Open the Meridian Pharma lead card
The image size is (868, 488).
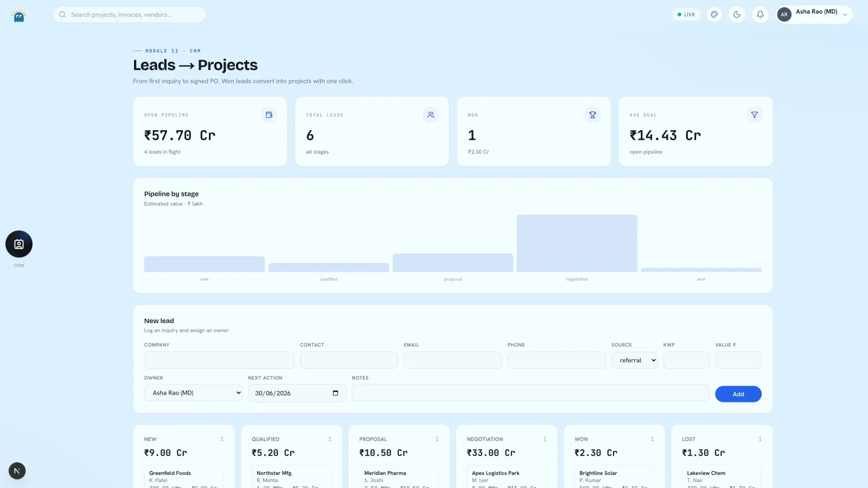[399, 477]
